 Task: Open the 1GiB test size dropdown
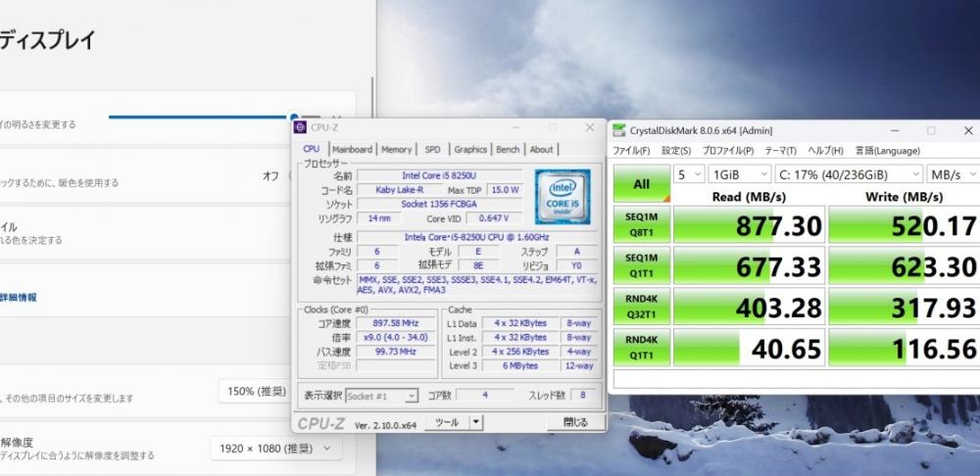740,174
